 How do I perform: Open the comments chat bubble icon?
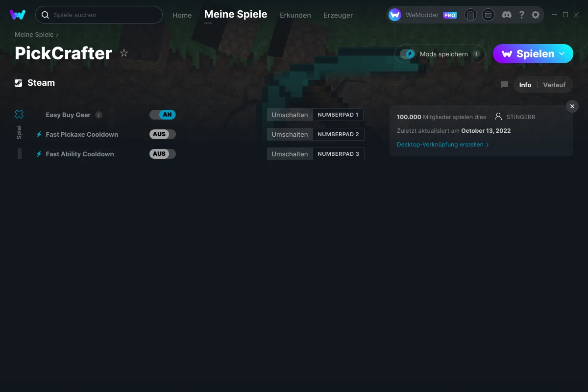[x=504, y=85]
